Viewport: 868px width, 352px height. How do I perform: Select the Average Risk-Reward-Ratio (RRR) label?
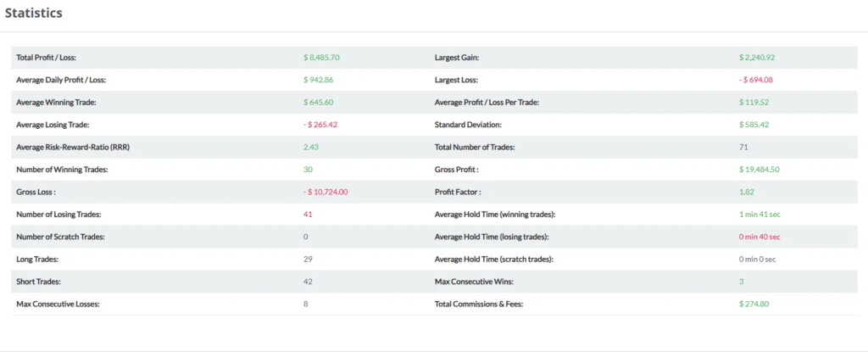[73, 147]
